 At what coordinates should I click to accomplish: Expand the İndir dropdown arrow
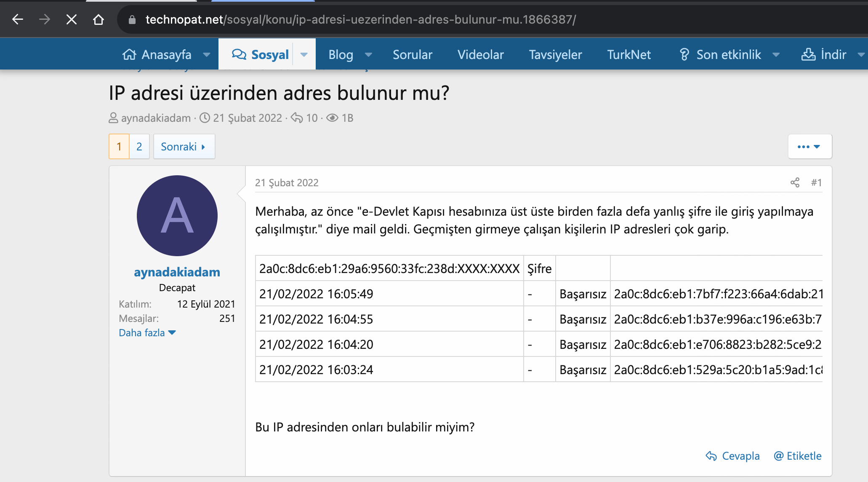coord(861,54)
